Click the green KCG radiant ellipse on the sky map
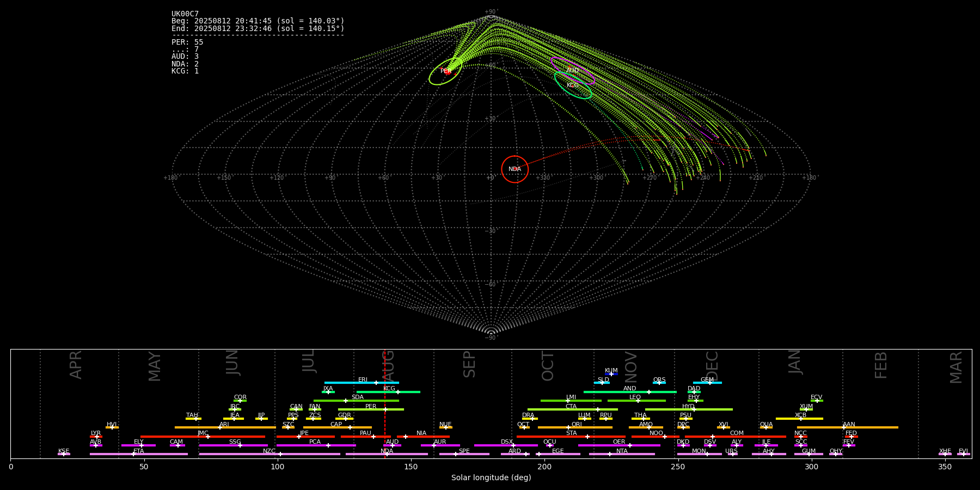The image size is (980, 490). 573,85
